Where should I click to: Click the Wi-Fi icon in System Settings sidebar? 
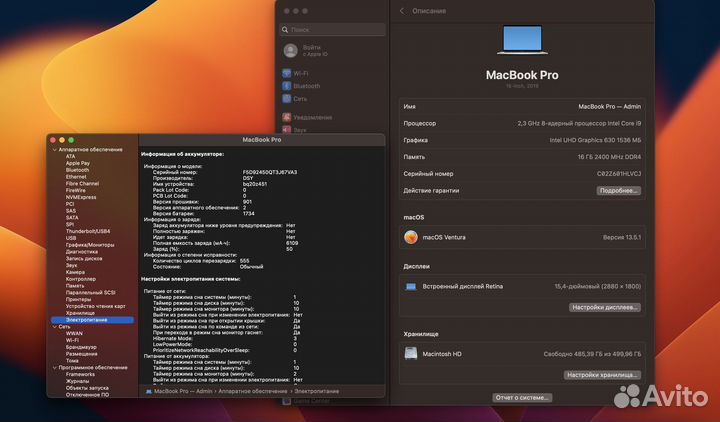coord(287,73)
